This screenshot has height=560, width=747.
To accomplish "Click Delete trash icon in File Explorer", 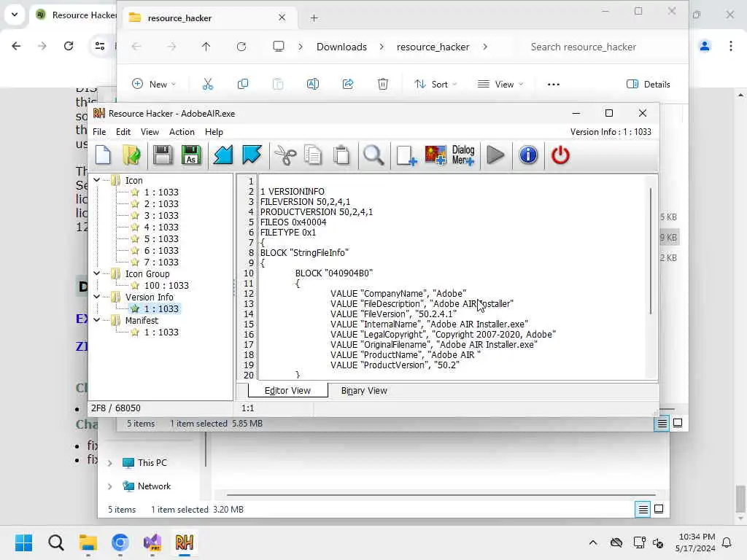I will coord(382,85).
